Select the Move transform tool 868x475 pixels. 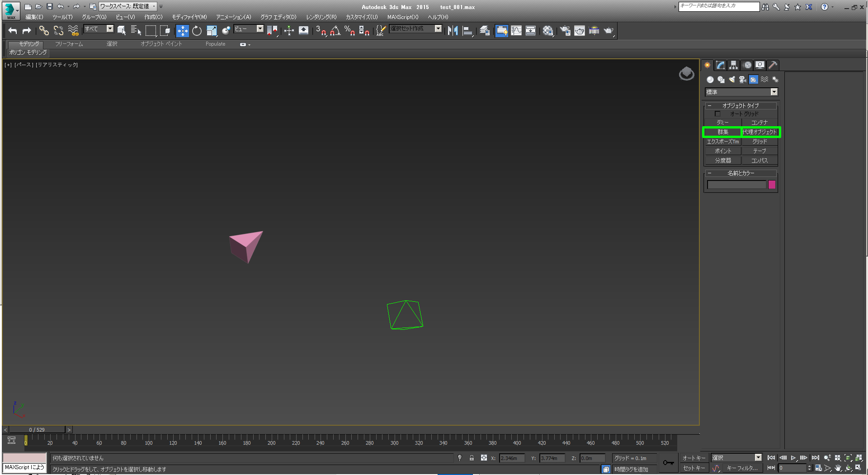coord(182,31)
